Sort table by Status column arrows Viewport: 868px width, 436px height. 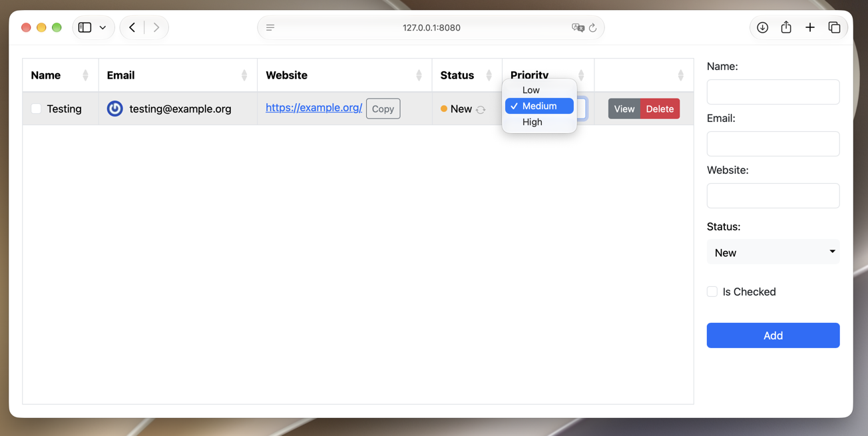point(489,75)
